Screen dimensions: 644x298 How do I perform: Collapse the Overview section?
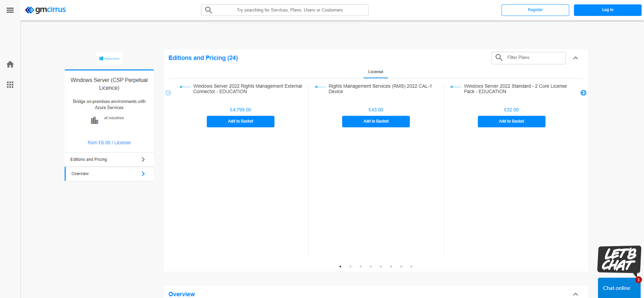coord(576,294)
